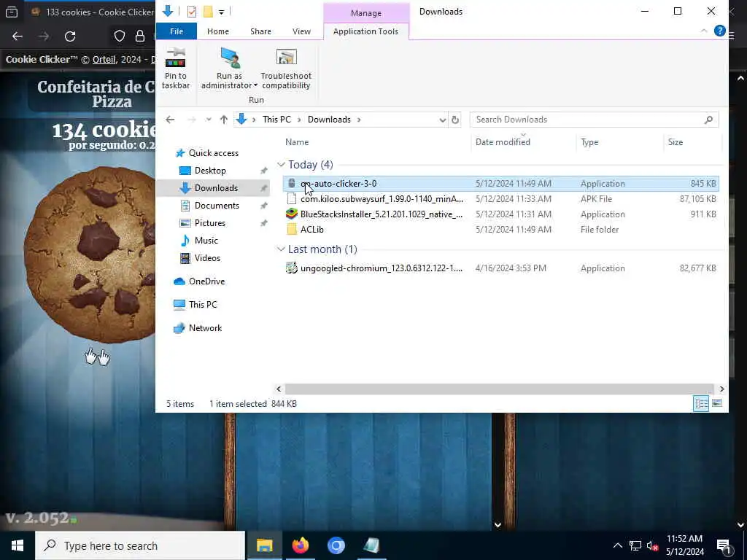The width and height of the screenshot is (747, 560).
Task: Click the big cookie in Cookie Clicker
Action: (x=90, y=254)
